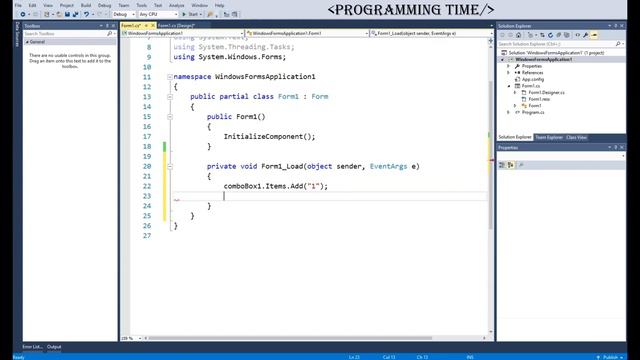Toggle the Preview Selected Items icon
The image size is (640, 360).
pos(594,35)
